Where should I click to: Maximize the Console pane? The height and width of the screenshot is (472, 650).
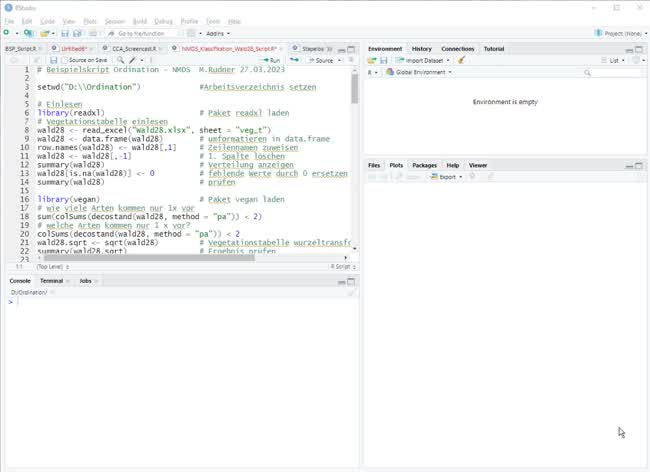[351, 282]
